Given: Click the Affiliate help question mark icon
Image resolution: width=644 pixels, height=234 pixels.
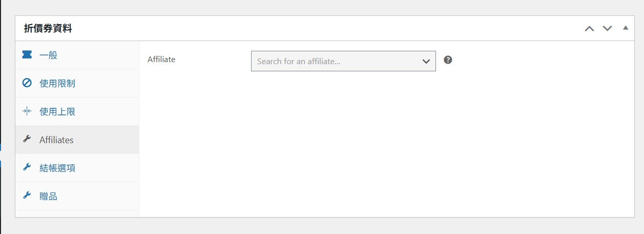Looking at the screenshot, I should coord(448,60).
